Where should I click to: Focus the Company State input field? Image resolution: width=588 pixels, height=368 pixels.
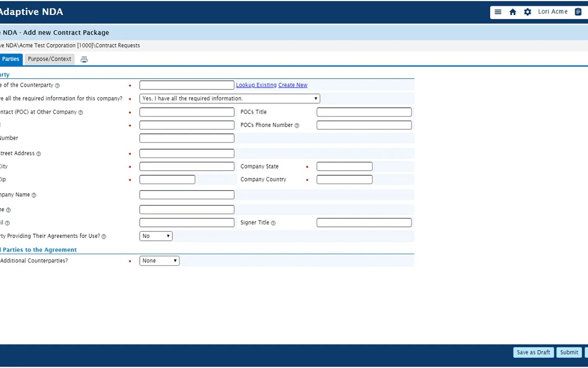pos(344,166)
